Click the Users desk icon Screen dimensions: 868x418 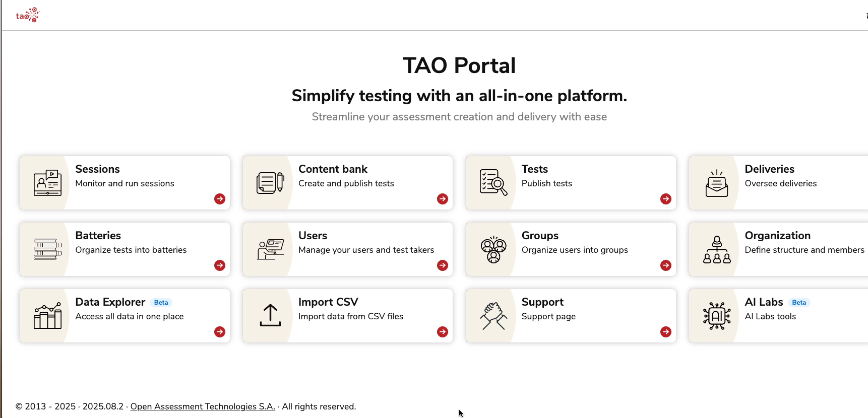(x=270, y=249)
